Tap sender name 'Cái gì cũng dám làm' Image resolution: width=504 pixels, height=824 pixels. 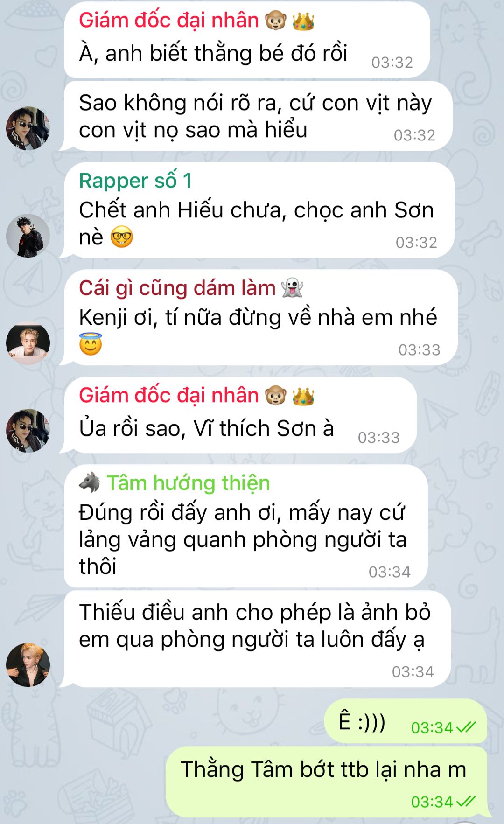177,288
